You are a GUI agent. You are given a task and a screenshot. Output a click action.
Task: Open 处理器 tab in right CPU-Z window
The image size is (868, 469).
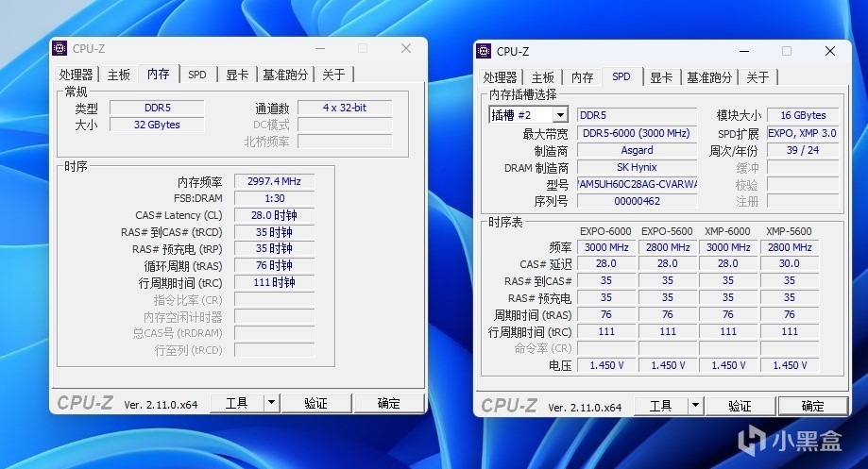pos(501,77)
